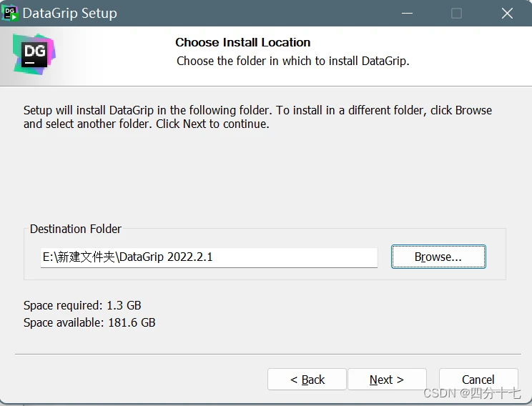Click the DataGrip icon in the title bar

[x=10, y=14]
